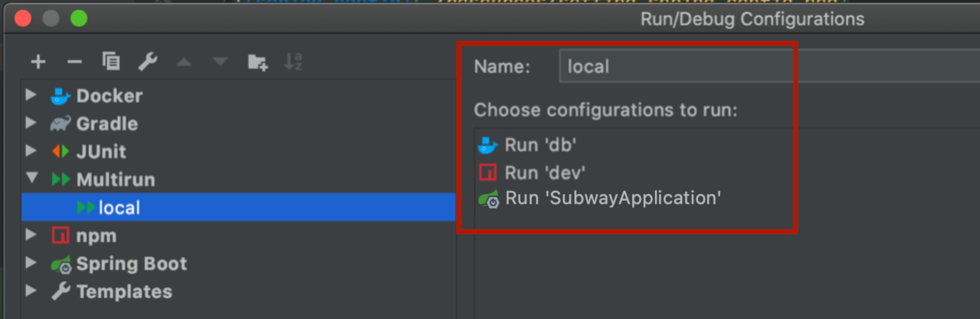The image size is (980, 319).
Task: Click the JUnit icon in tree
Action: tap(61, 151)
